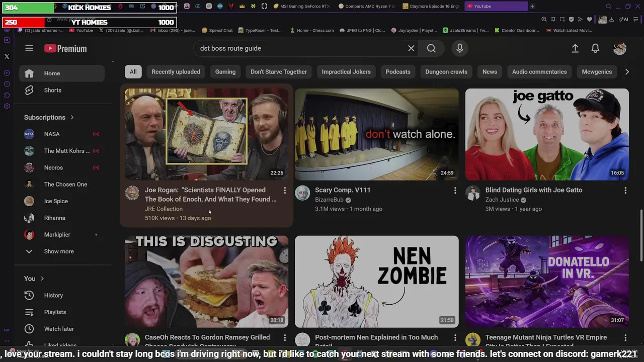The width and height of the screenshot is (644, 362).
Task: Open the X icon in browser sidebar
Action: click(7, 56)
